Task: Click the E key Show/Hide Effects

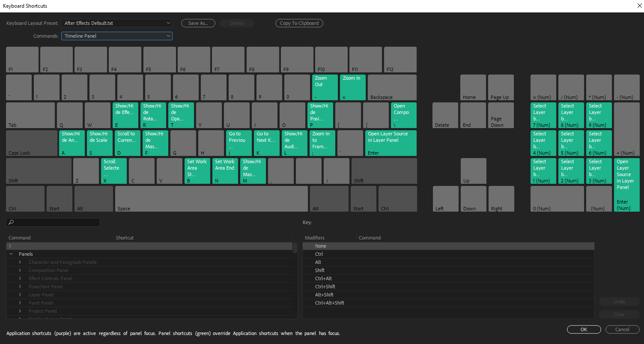Action: [x=125, y=115]
